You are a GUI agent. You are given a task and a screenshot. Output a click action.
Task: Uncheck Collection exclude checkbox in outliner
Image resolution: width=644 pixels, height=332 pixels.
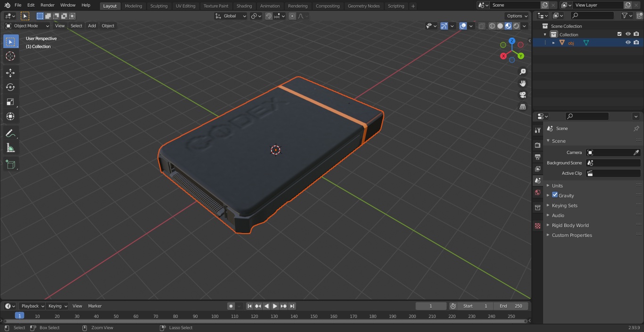619,34
